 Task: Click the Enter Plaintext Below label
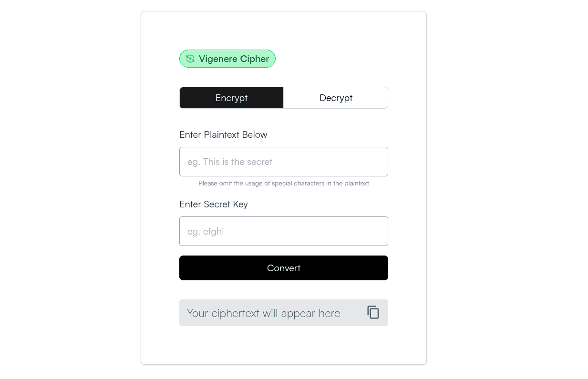[x=223, y=134]
